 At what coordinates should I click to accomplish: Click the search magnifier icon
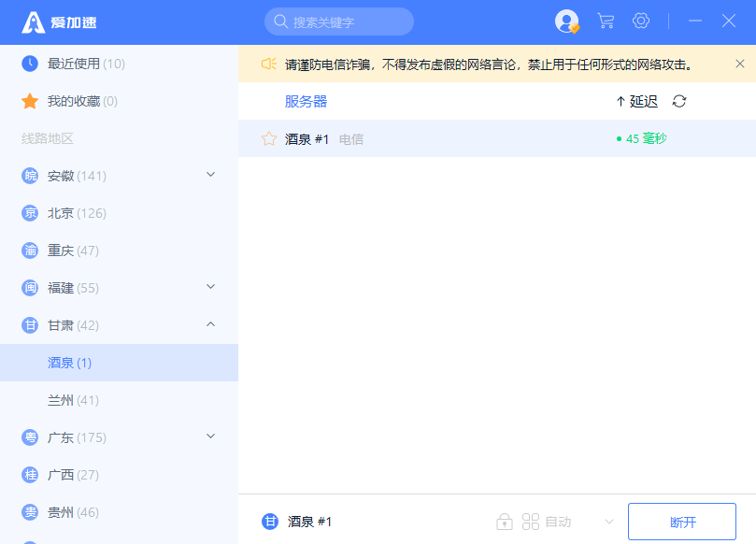(280, 21)
